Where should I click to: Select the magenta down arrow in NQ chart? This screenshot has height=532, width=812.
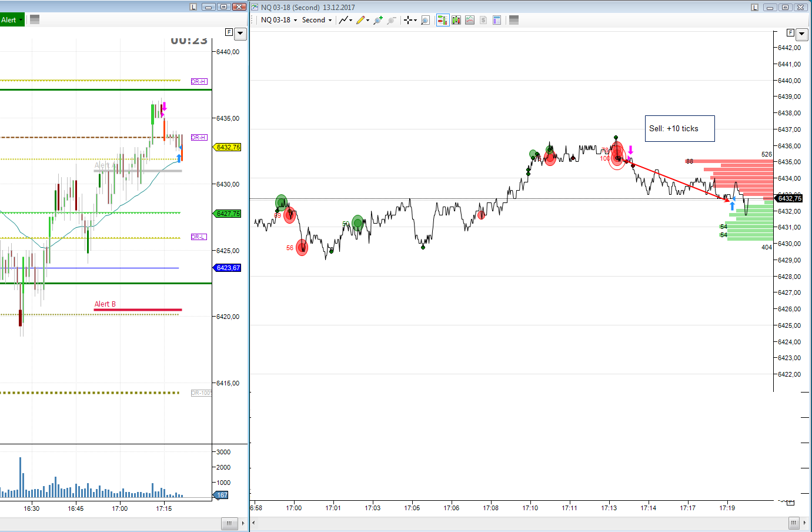point(630,151)
